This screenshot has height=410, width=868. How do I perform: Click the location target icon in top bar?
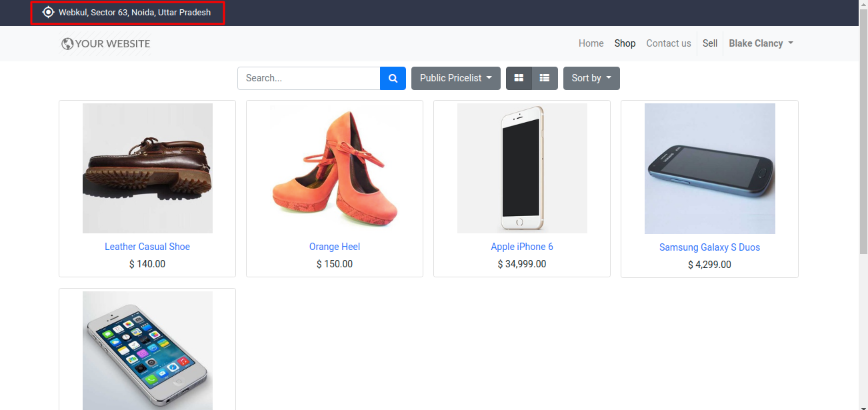[x=48, y=12]
